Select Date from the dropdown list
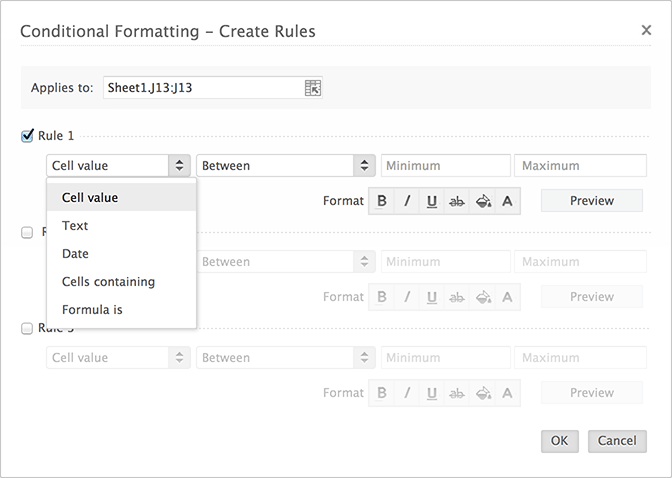This screenshot has width=672, height=478. click(x=75, y=254)
